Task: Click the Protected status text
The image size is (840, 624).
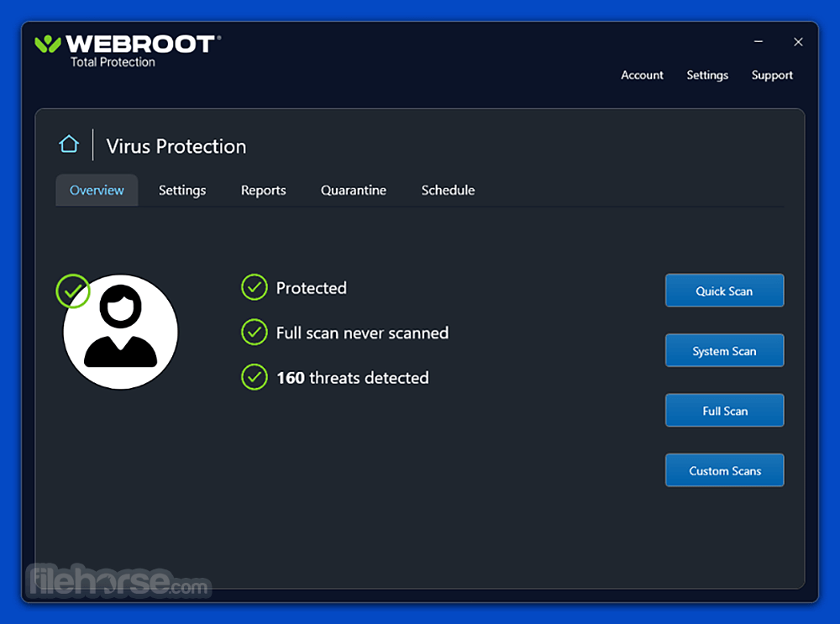Action: 312,288
